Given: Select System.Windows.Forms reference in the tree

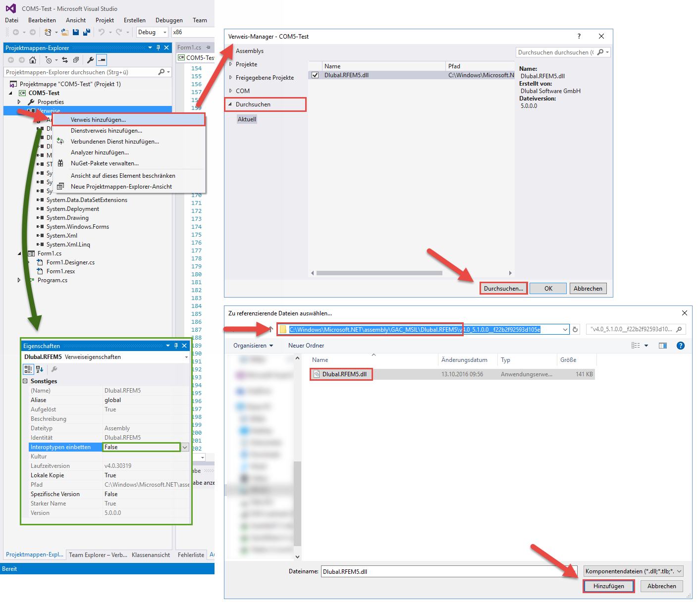Looking at the screenshot, I should coord(78,227).
